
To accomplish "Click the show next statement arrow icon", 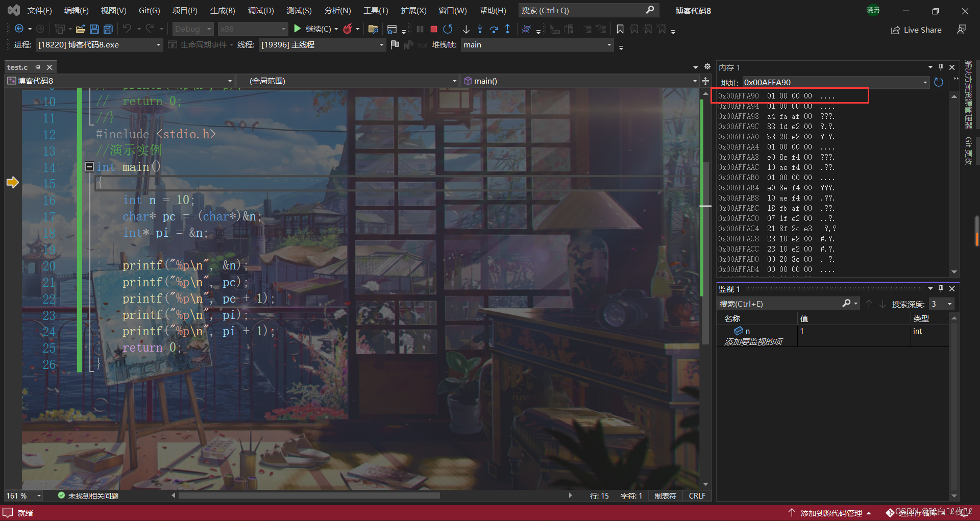I will (x=466, y=29).
